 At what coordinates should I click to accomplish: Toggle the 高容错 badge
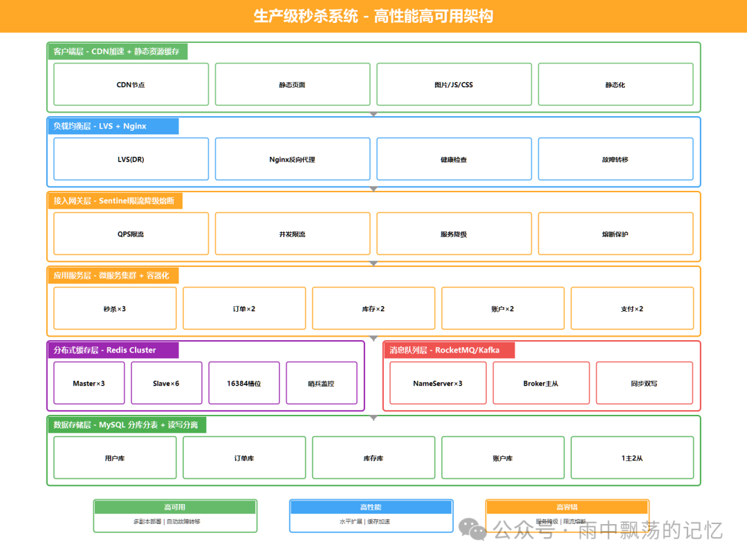click(x=567, y=507)
